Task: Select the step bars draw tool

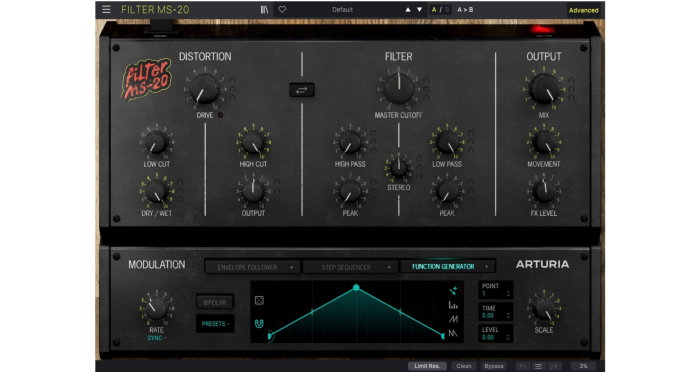Action: pos(453,305)
